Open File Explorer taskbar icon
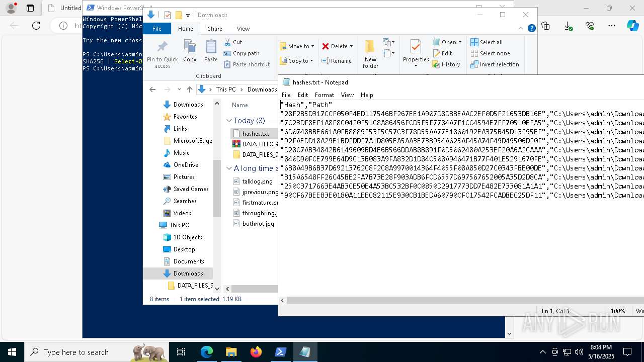This screenshot has width=644, height=362. point(231,352)
